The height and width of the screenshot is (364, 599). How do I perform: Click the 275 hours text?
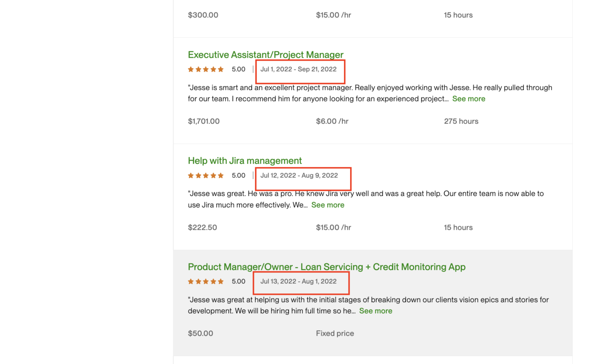tap(461, 121)
